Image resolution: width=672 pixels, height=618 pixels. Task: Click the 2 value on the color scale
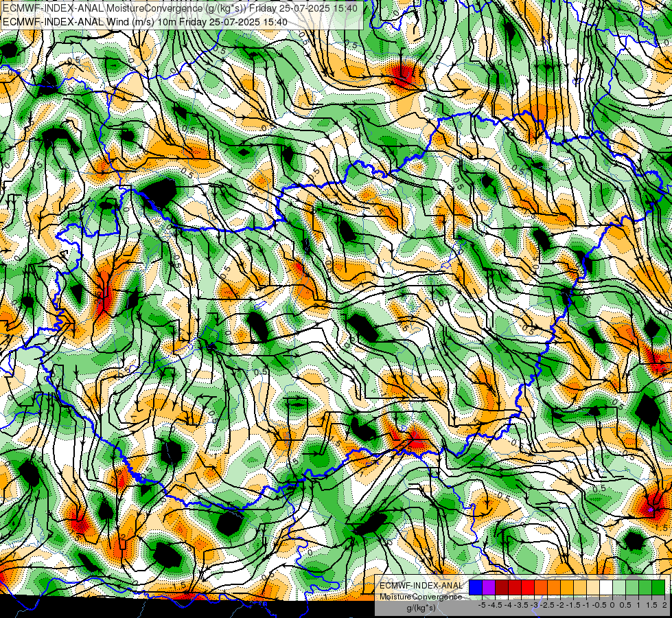click(x=664, y=605)
